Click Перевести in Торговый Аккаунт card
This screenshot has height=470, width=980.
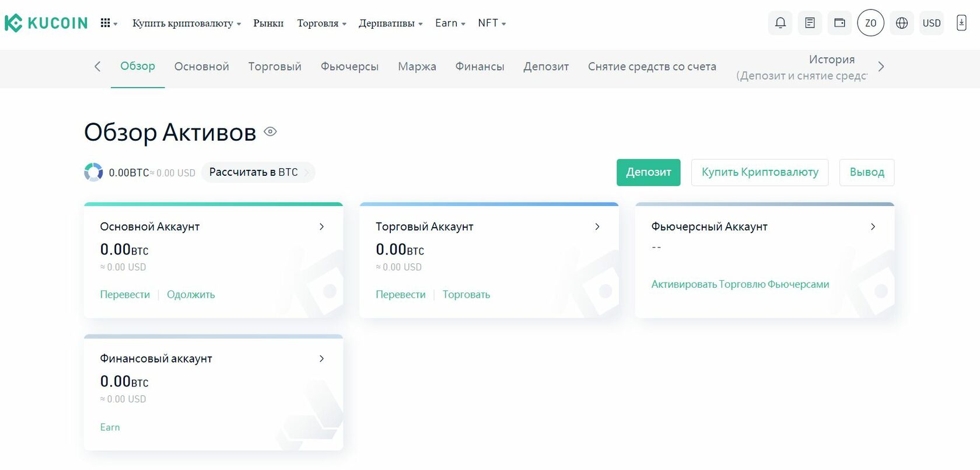pyautogui.click(x=401, y=294)
